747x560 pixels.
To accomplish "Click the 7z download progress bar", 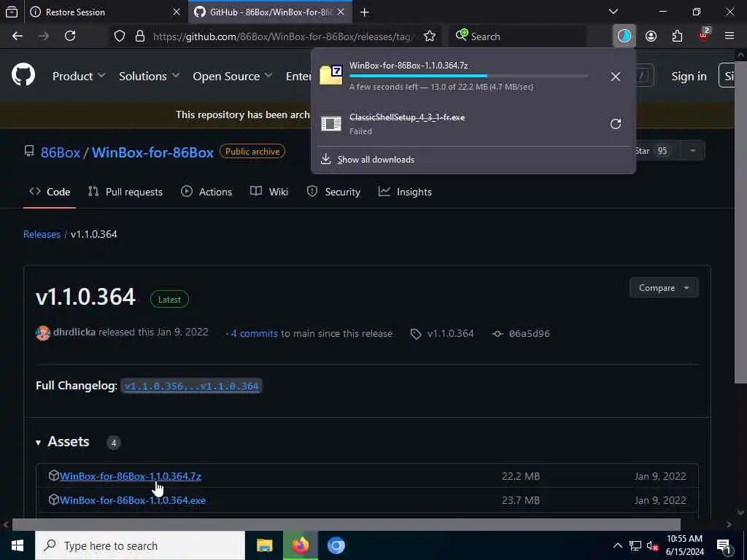I will tap(469, 76).
